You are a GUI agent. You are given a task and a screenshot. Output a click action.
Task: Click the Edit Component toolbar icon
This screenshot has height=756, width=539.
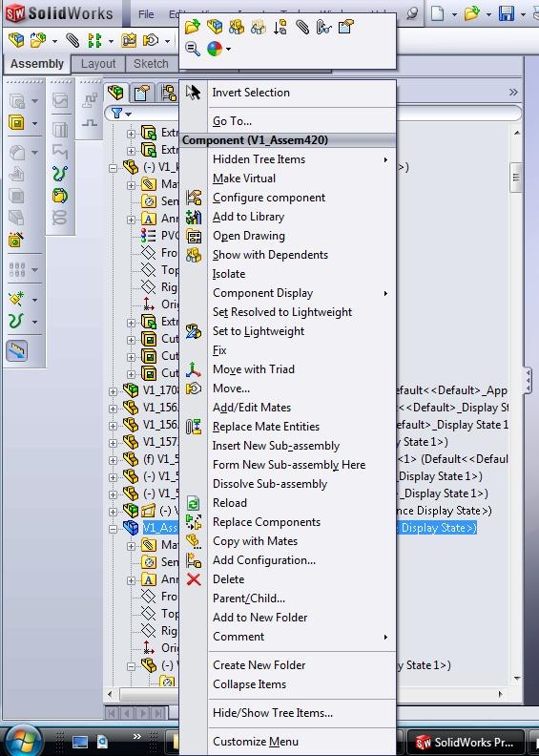click(16, 40)
